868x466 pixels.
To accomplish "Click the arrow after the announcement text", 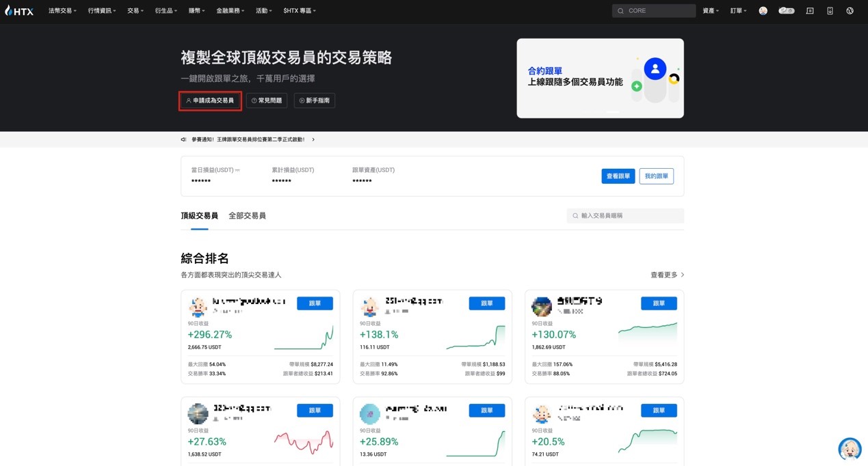I will pos(313,139).
